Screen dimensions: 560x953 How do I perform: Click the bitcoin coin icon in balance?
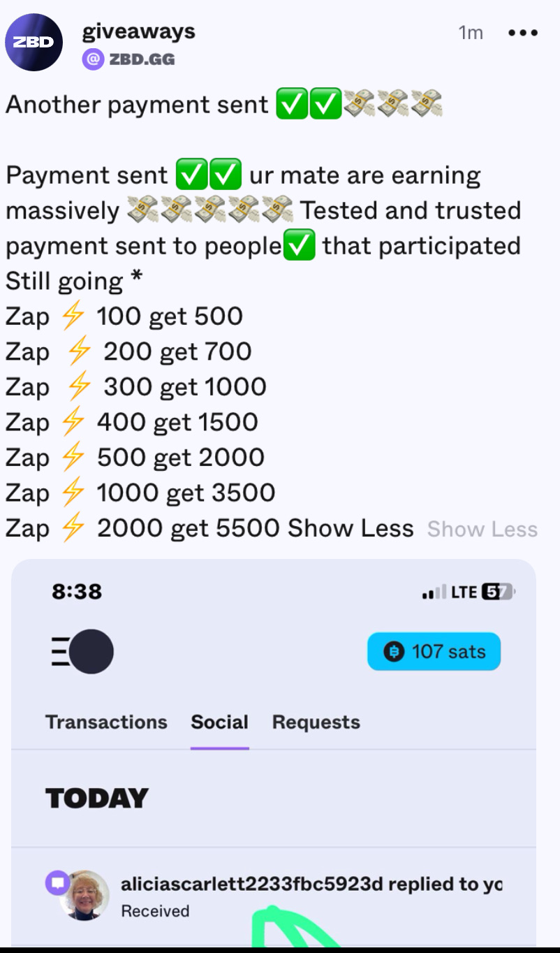(394, 652)
